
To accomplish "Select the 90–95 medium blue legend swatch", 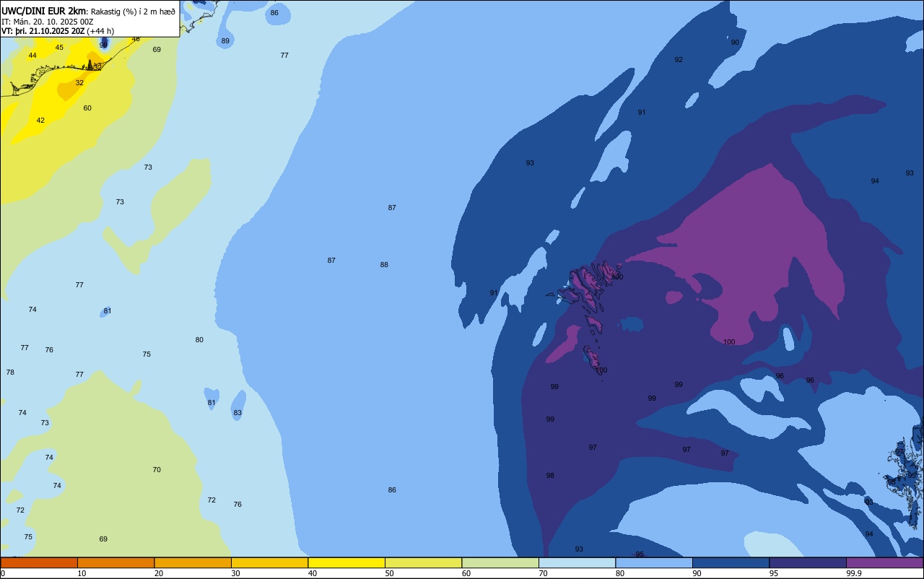I will 731,562.
